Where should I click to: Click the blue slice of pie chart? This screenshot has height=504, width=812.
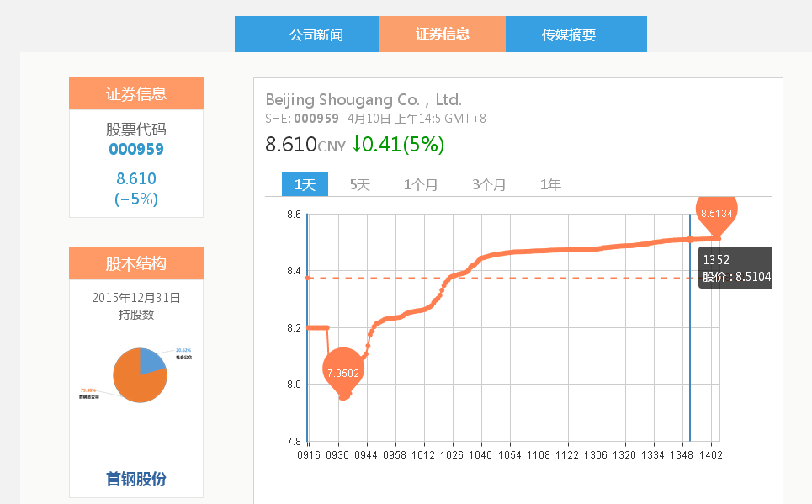(153, 360)
